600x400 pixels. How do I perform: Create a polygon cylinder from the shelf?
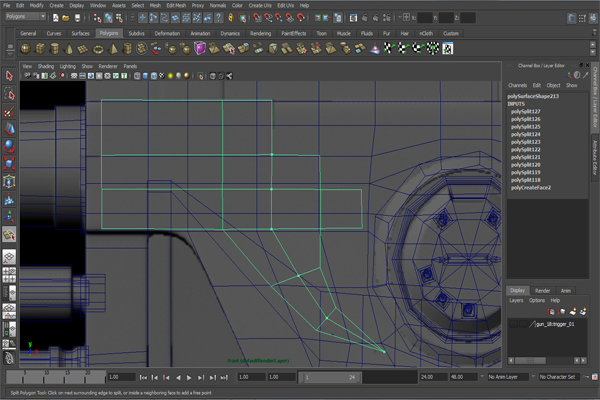point(54,49)
